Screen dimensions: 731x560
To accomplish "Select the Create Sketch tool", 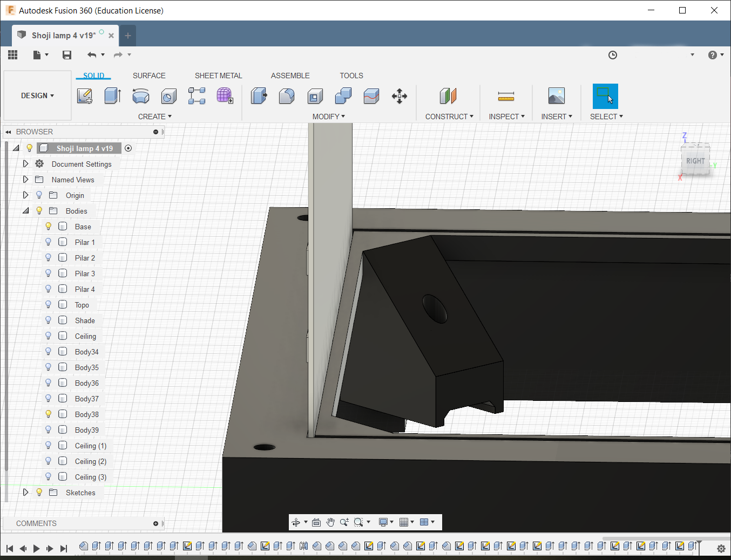I will 85,96.
